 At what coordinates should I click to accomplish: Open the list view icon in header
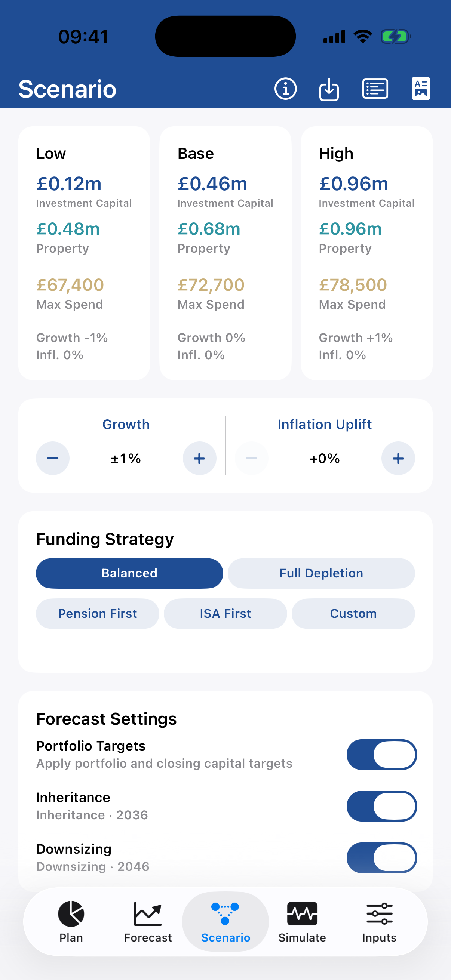point(375,89)
